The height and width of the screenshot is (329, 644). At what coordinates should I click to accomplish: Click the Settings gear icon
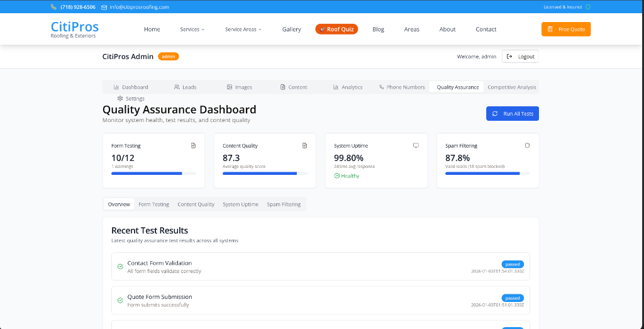[120, 99]
